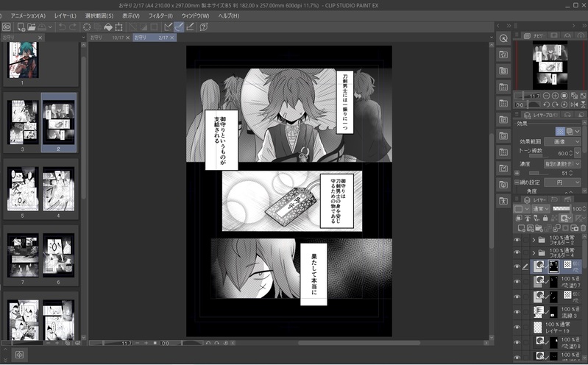
Task: Toggle the highlighted snap to ruler icon
Action: (179, 27)
